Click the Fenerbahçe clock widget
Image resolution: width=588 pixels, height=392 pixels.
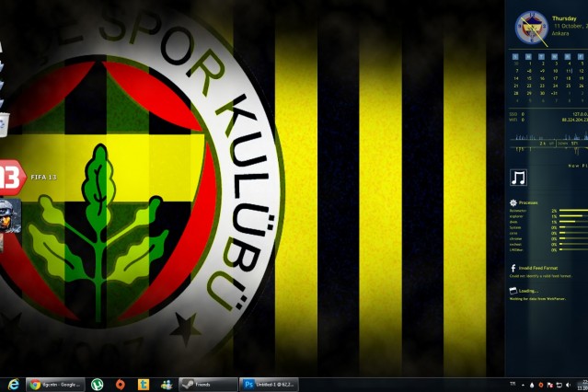(532, 28)
